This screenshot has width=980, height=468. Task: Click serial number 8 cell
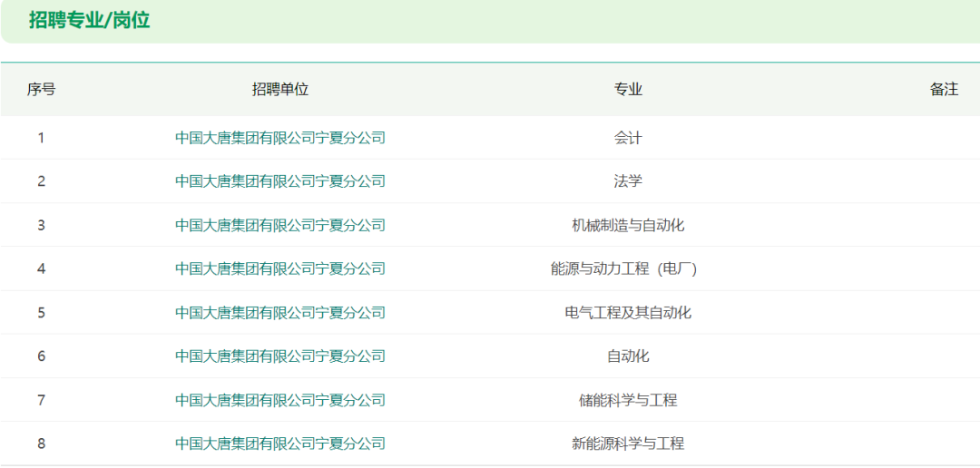tap(41, 444)
